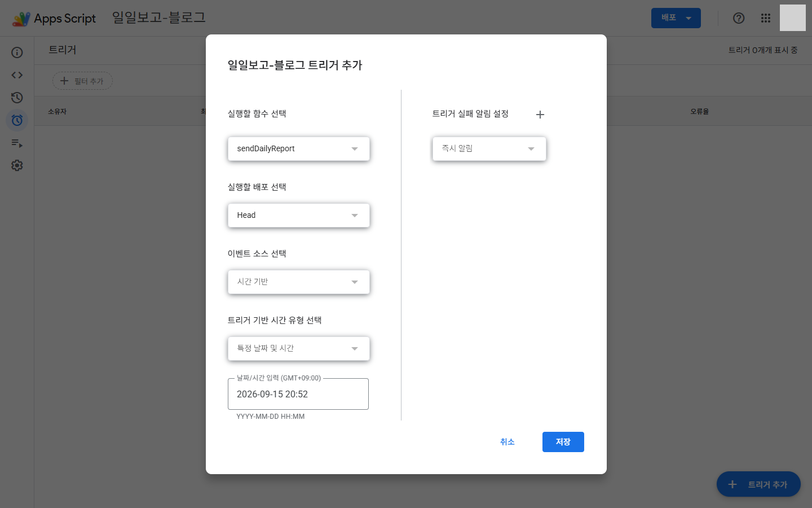812x508 pixels.
Task: Click the 트리거 실패 알림 설정 label
Action: pyautogui.click(x=470, y=114)
